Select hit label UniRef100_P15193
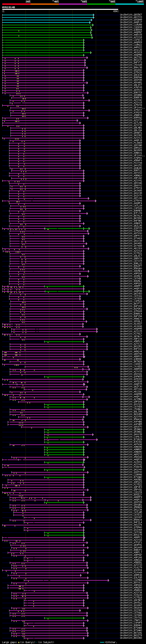 pyautogui.click(x=131, y=595)
